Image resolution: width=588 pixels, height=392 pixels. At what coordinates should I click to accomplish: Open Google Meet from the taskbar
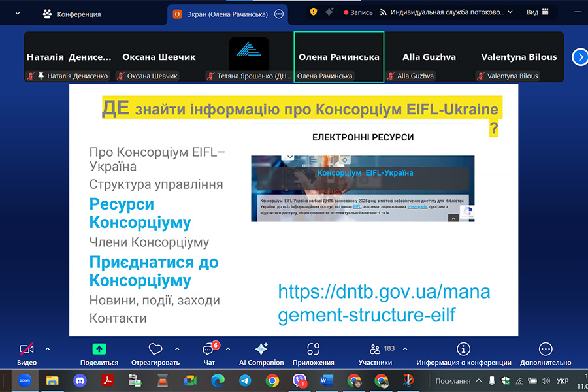pos(190,381)
